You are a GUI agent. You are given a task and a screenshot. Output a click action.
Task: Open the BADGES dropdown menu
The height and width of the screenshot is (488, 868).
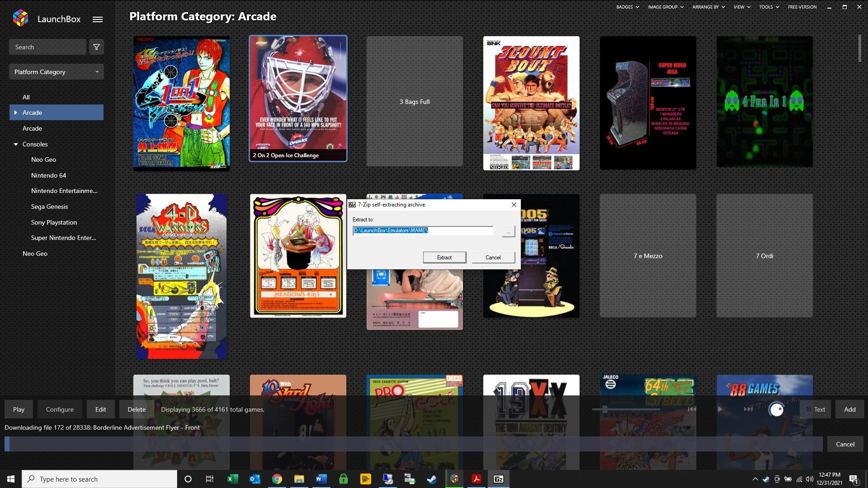(x=627, y=7)
